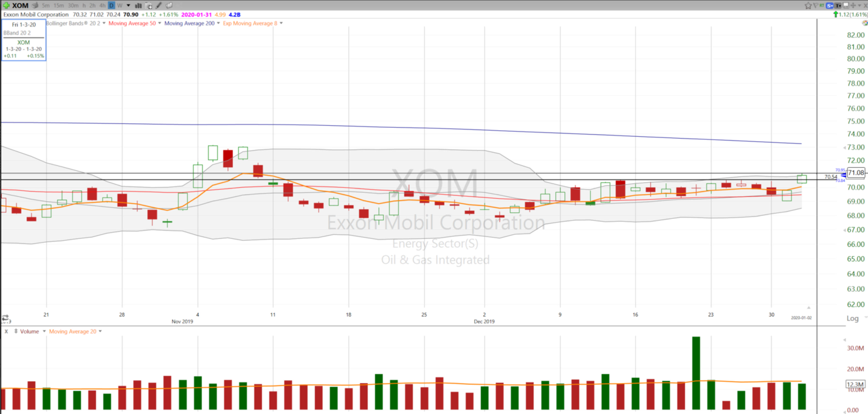Click the Fri 1-3-20 date box

[x=24, y=24]
